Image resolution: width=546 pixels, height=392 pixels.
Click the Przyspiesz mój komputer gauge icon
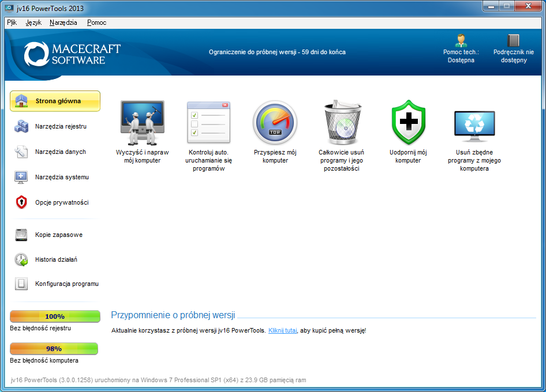point(275,123)
